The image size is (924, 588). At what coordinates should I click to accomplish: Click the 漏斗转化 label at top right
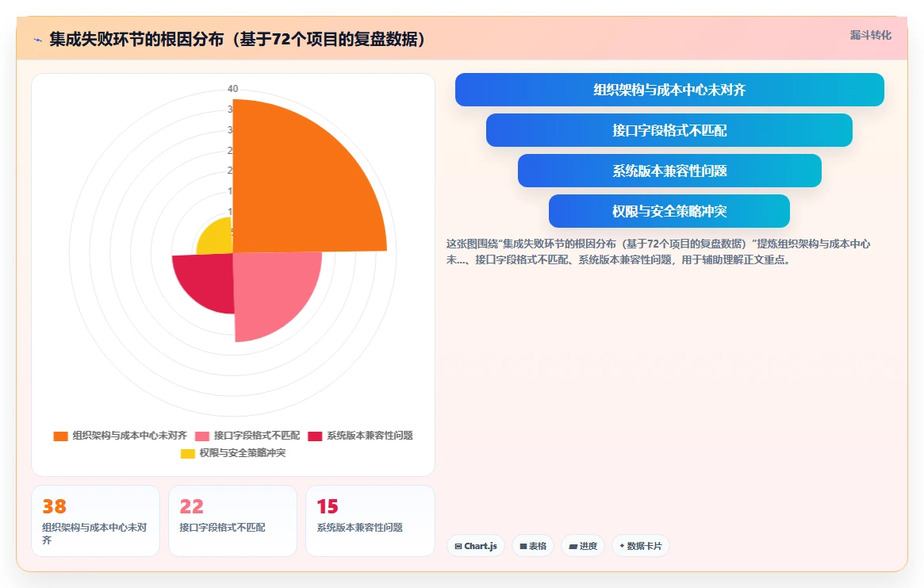[870, 36]
